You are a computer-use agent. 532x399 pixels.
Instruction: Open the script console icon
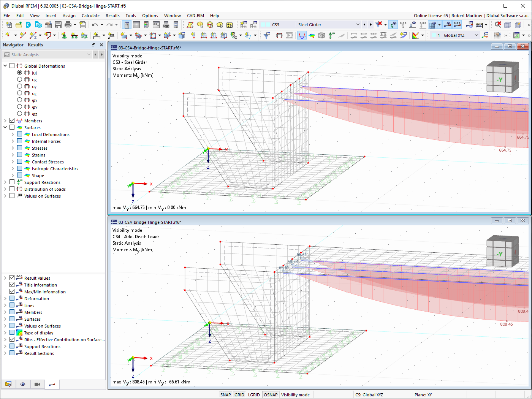coord(156,25)
